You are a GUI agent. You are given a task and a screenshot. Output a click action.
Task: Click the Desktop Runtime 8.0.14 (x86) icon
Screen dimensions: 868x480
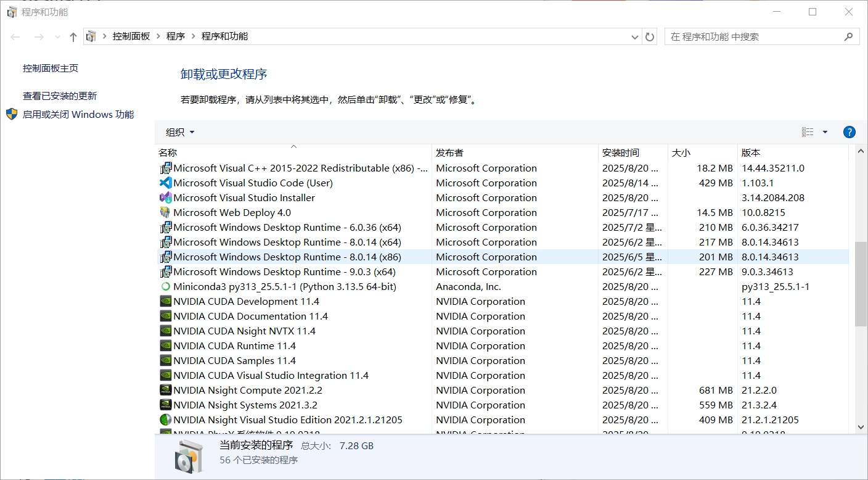click(x=165, y=257)
